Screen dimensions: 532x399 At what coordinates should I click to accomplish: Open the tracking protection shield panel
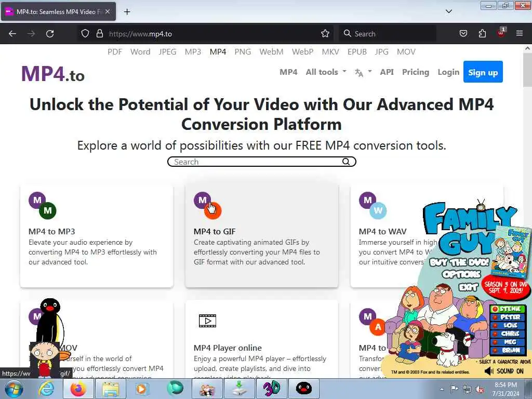[x=85, y=34]
